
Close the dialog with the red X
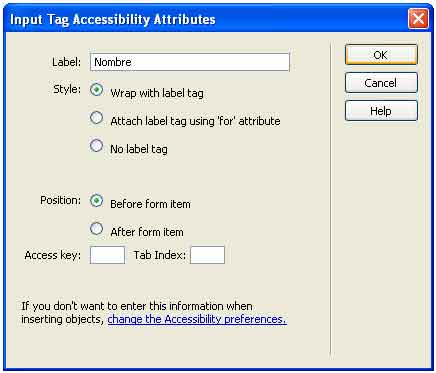click(418, 19)
